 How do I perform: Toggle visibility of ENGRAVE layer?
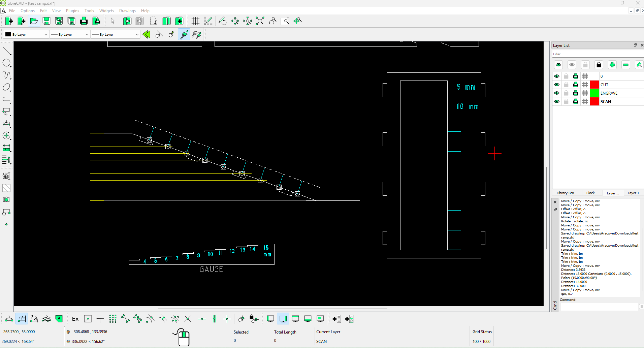pyautogui.click(x=557, y=93)
